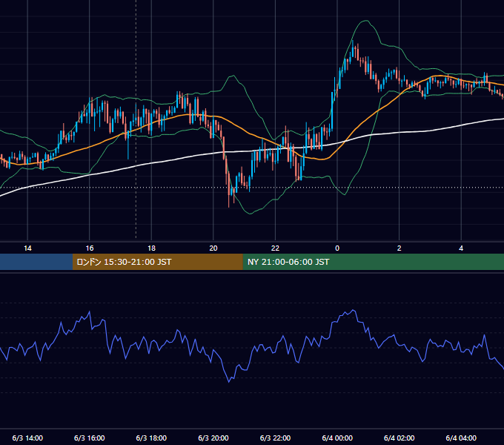Click the 20 hour label on price chart axis

pos(213,248)
